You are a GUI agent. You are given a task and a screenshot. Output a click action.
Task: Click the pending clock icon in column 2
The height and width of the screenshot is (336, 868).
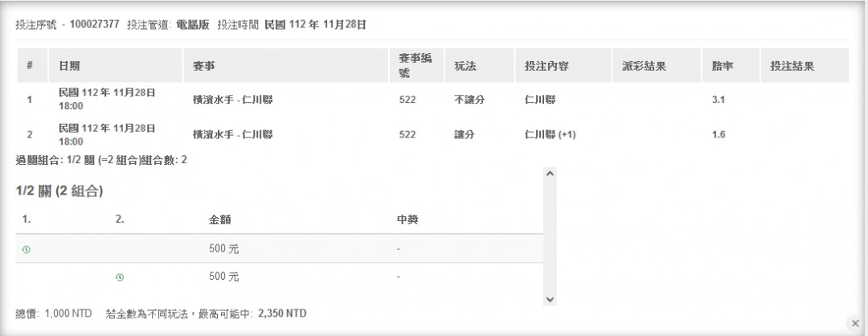120,277
